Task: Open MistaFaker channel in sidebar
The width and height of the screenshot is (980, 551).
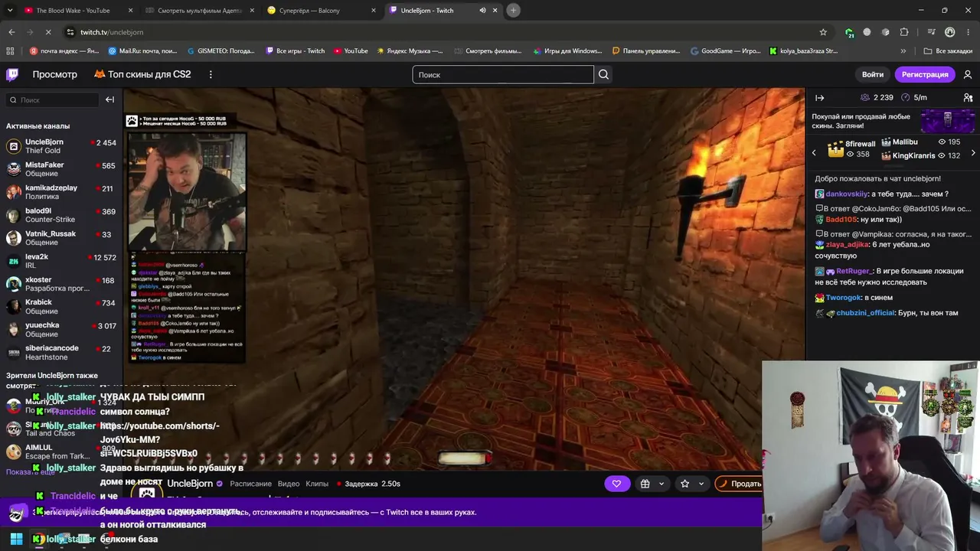Action: point(61,169)
